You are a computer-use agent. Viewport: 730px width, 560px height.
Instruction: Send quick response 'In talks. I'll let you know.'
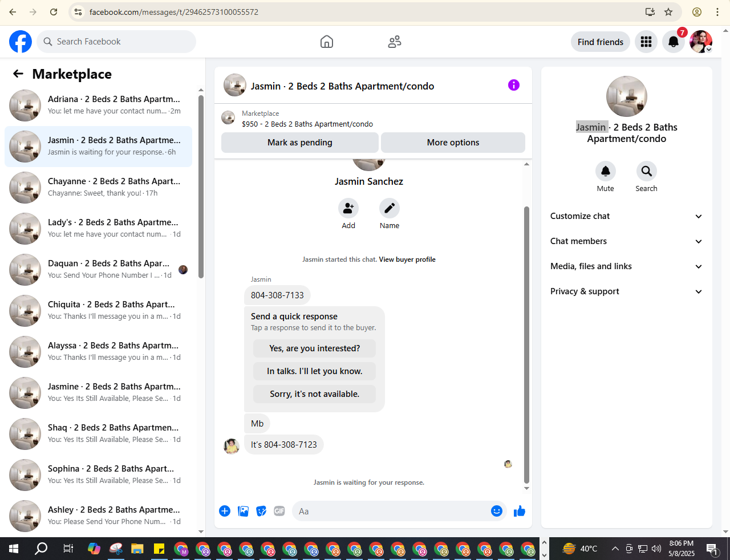(x=315, y=371)
